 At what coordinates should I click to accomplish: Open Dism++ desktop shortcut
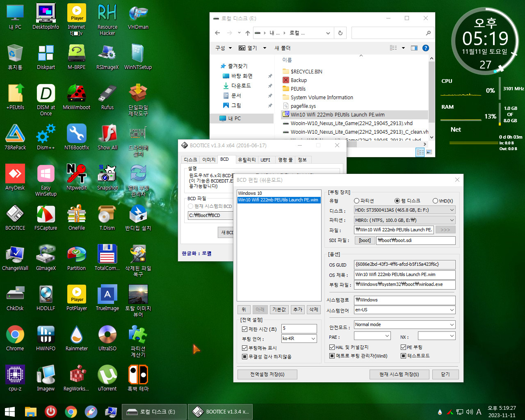coord(46,138)
